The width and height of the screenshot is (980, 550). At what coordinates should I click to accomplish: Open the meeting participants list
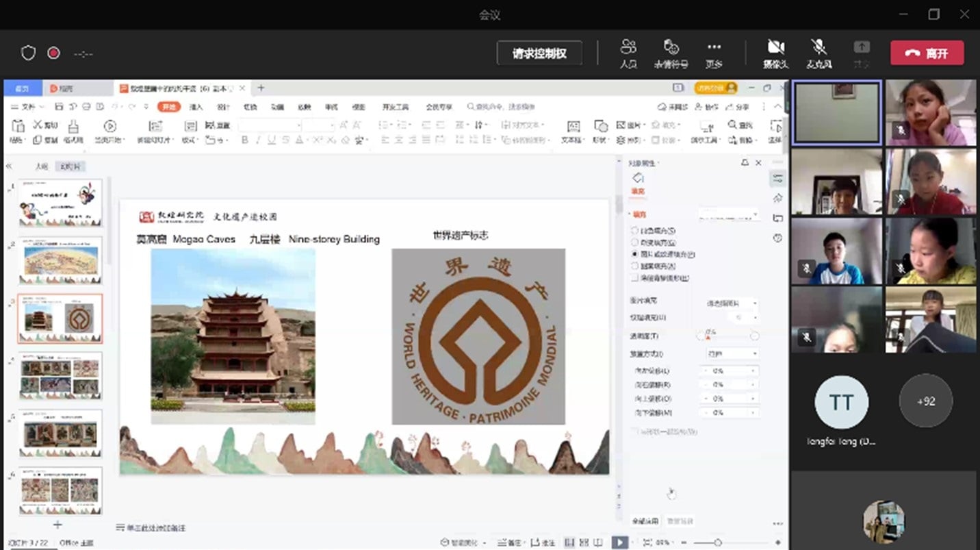(x=628, y=53)
